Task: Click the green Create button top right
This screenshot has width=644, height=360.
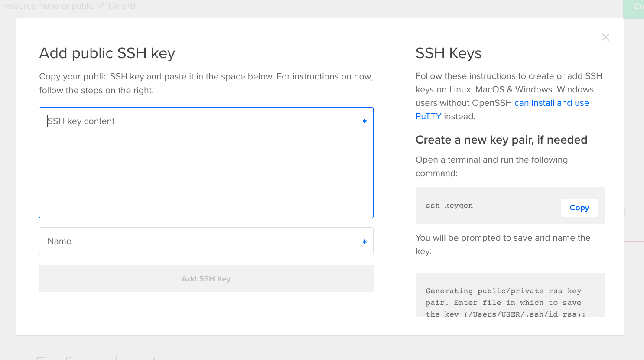Action: point(635,7)
